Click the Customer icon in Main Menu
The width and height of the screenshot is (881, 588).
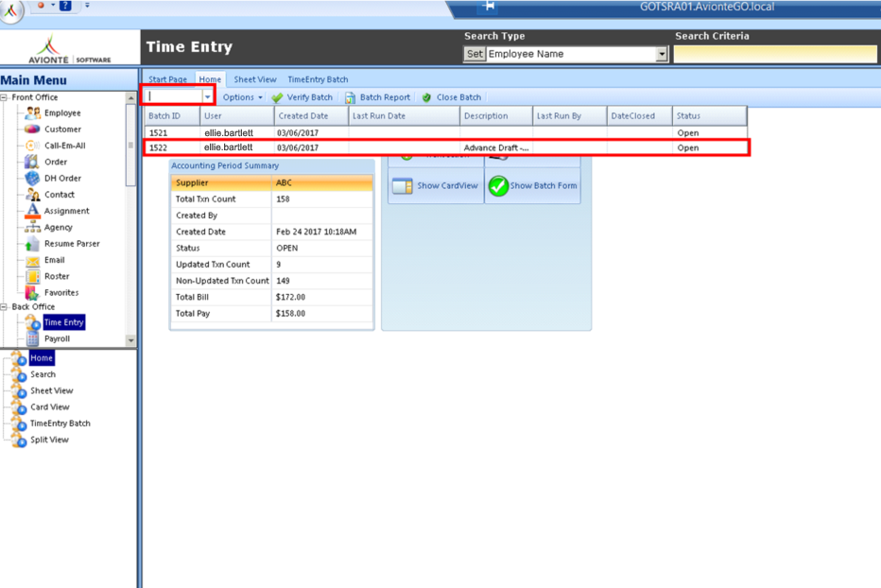(32, 130)
